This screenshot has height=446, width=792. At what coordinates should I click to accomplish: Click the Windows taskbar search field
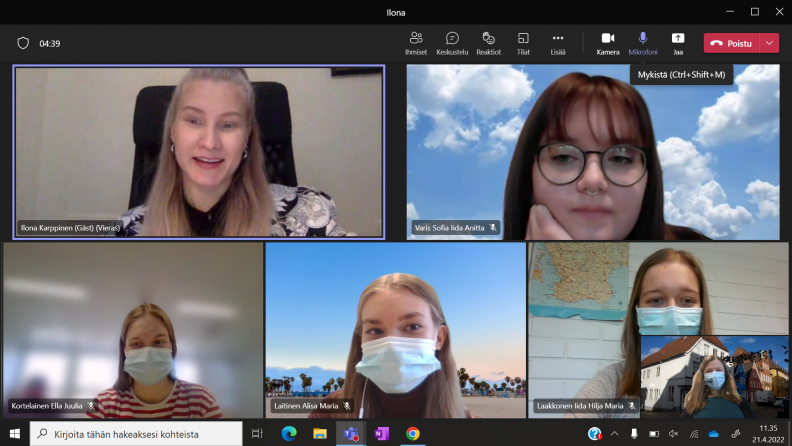pyautogui.click(x=135, y=433)
